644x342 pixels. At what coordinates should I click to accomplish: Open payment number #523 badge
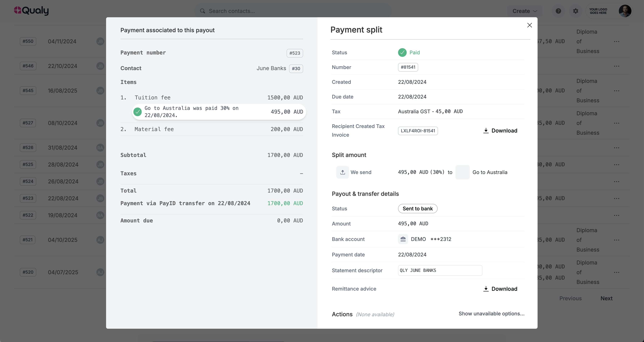tap(294, 53)
